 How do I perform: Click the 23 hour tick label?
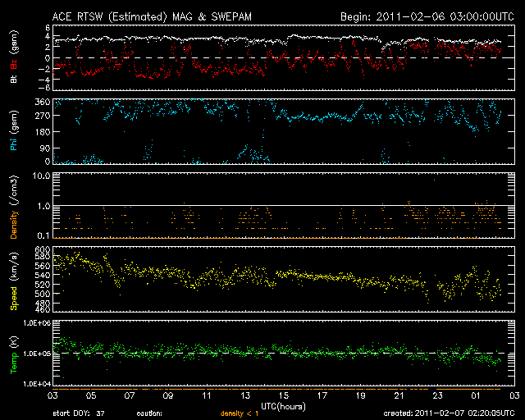(x=438, y=395)
